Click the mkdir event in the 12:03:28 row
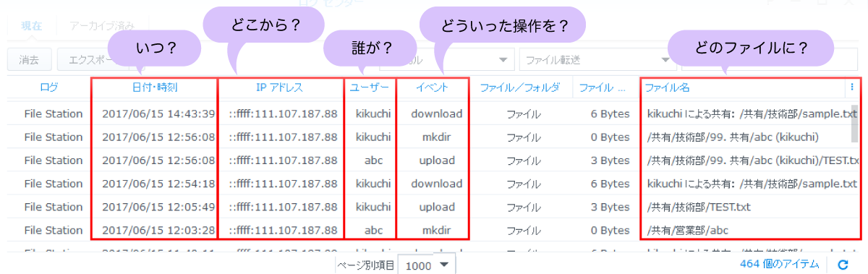 pyautogui.click(x=436, y=230)
